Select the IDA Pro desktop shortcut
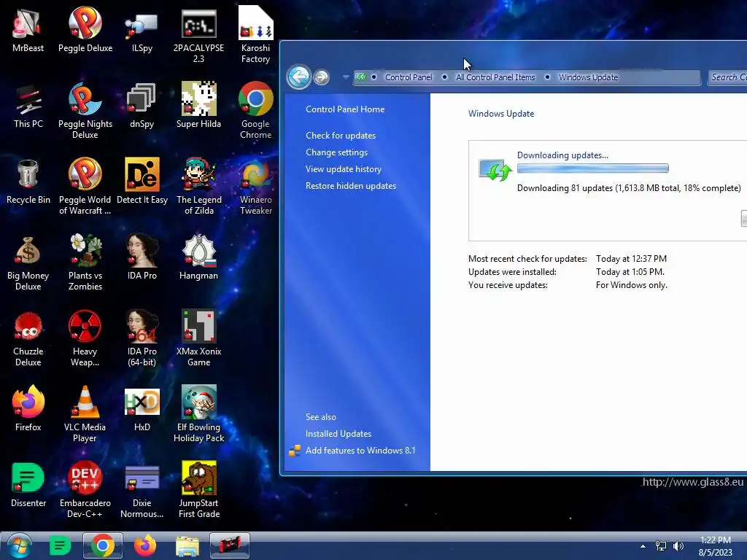This screenshot has height=560, width=747. (x=142, y=257)
